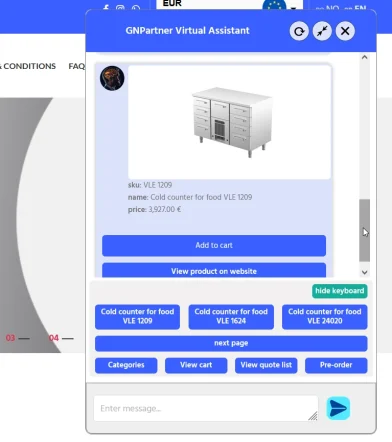Image resolution: width=392 pixels, height=442 pixels.
Task: Switch website language to NO
Action: pyautogui.click(x=327, y=8)
